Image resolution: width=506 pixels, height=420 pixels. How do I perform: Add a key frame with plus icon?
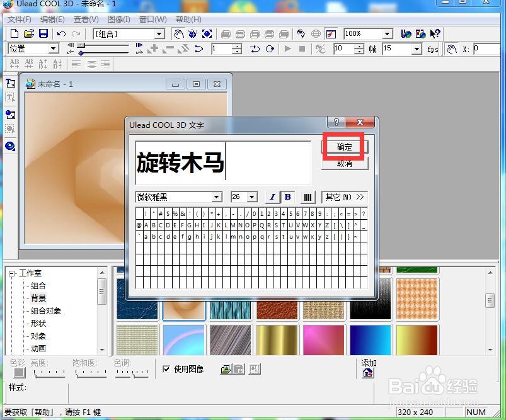tap(153, 48)
